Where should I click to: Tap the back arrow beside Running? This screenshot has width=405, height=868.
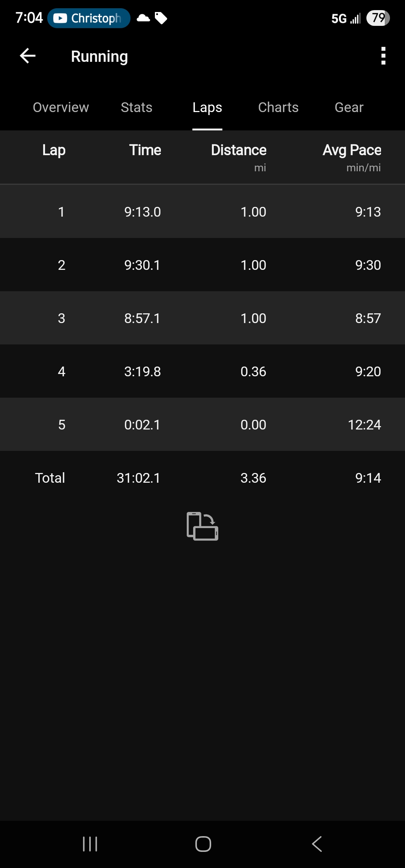click(x=28, y=56)
